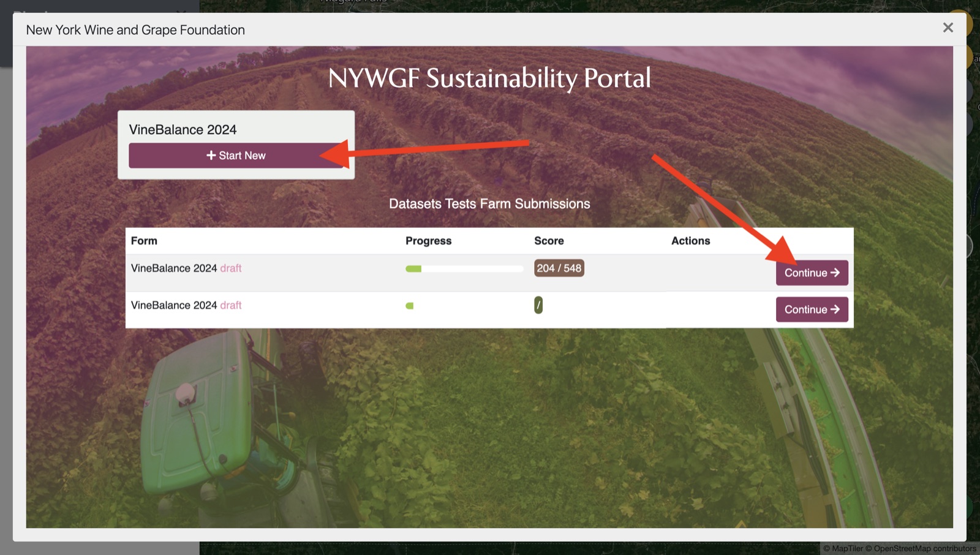Click the progress bar in the 204 / 548 row
Screen dimensions: 980x555
[x=464, y=269]
